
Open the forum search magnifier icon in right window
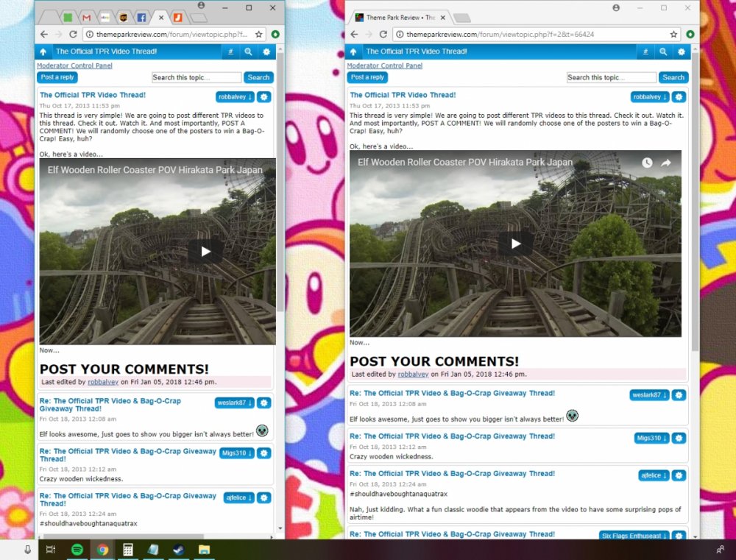pos(663,52)
